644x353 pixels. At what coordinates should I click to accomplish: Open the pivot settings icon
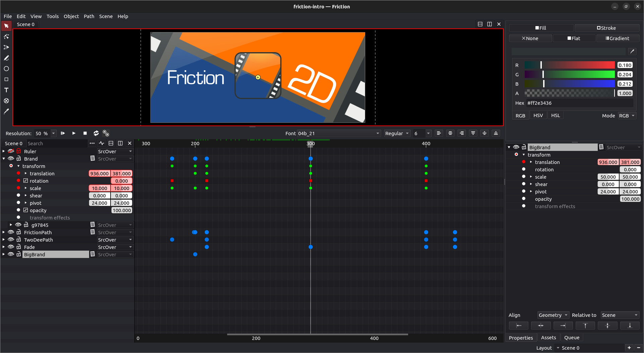pos(106,133)
